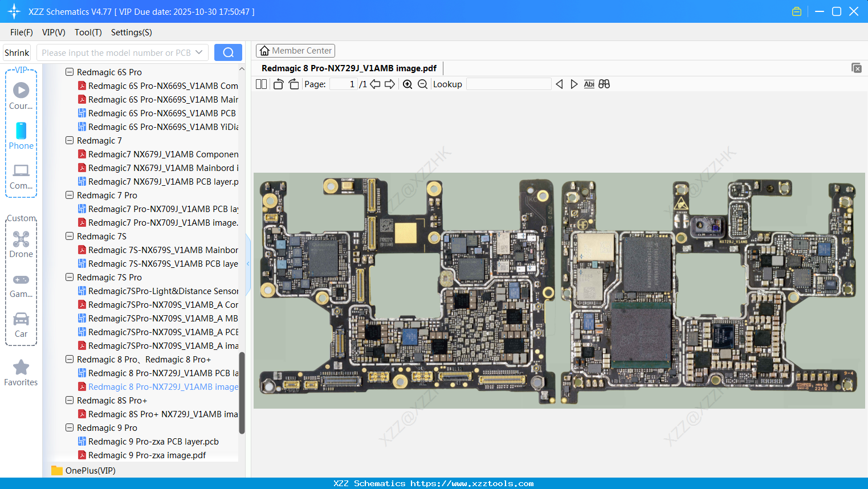
Task: Switch to the Redmagic 8 Pro-NX729J image tab
Action: 349,68
